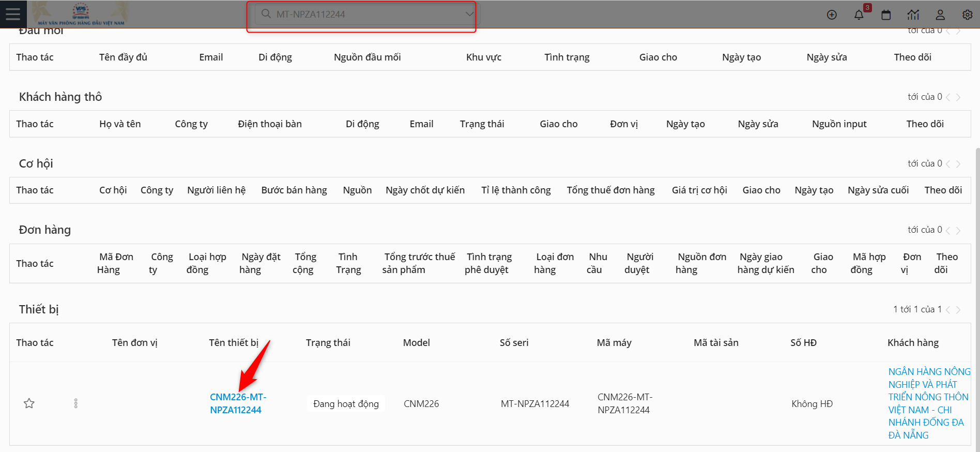Click Tên thiết bị column header
This screenshot has height=452, width=980.
(x=234, y=343)
